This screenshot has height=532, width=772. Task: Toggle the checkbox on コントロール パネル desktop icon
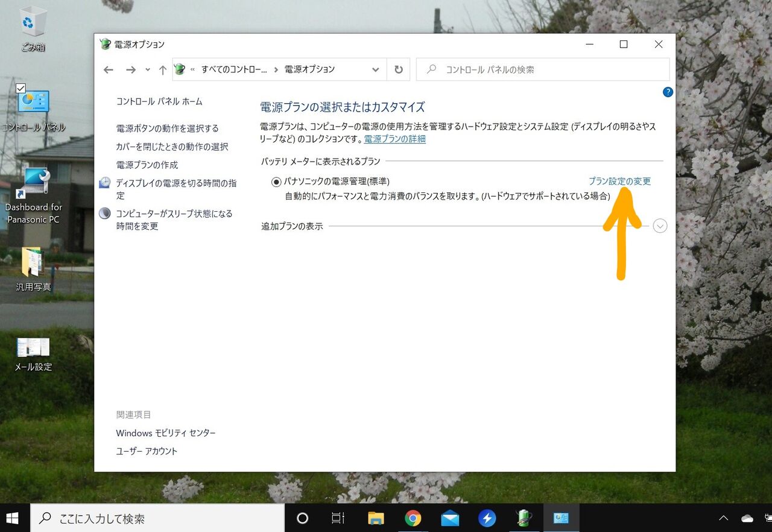pyautogui.click(x=21, y=89)
